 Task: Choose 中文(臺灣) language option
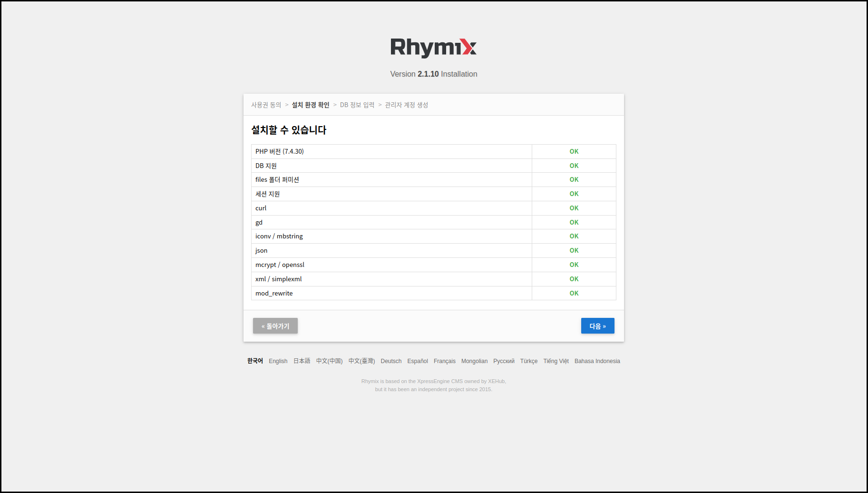pos(361,361)
